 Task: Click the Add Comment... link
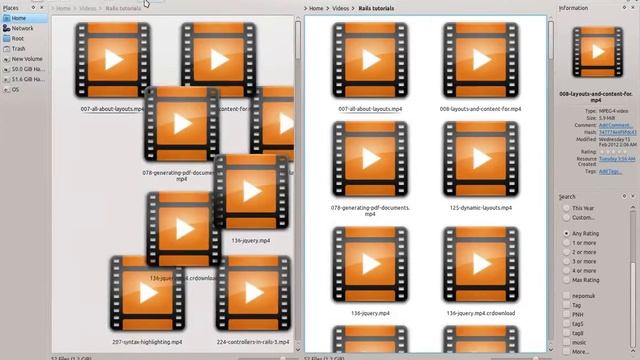[616, 125]
